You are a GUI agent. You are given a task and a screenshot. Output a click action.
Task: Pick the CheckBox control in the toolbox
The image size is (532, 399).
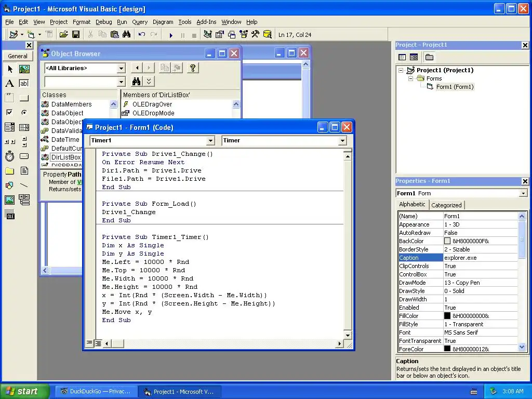pyautogui.click(x=10, y=112)
